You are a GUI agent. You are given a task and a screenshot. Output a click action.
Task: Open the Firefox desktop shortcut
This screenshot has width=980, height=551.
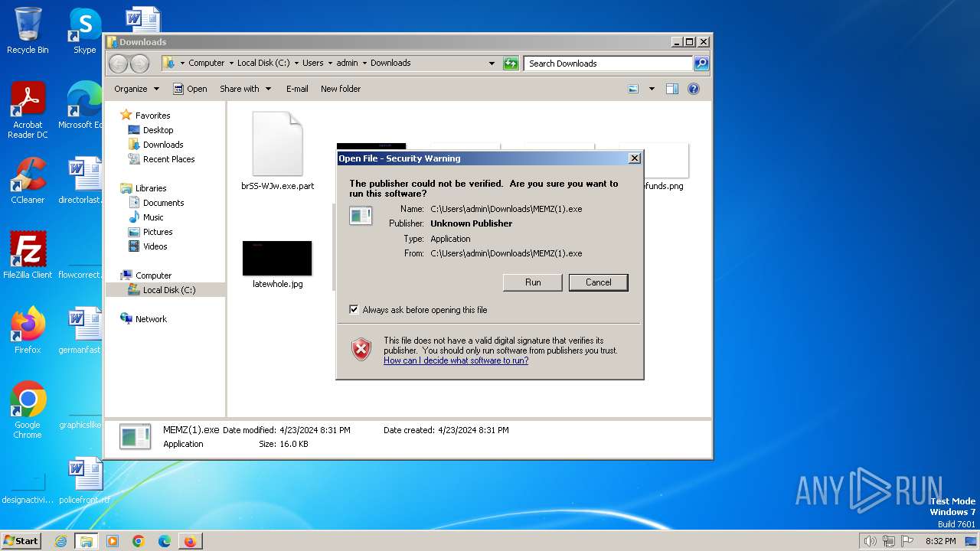coord(28,330)
